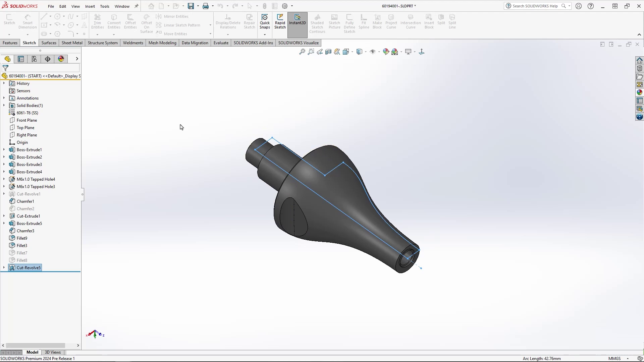
Task: Expand the Solid Bodies folder
Action: 4,105
